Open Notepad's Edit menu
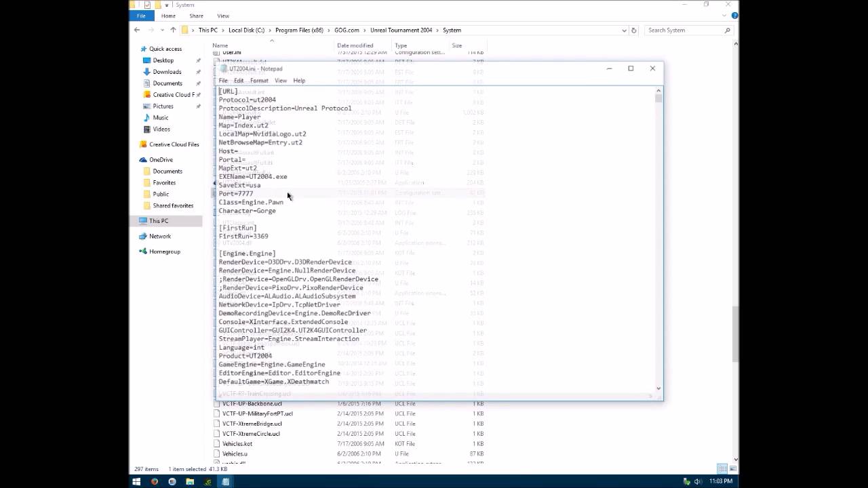The image size is (868, 488). coord(239,81)
